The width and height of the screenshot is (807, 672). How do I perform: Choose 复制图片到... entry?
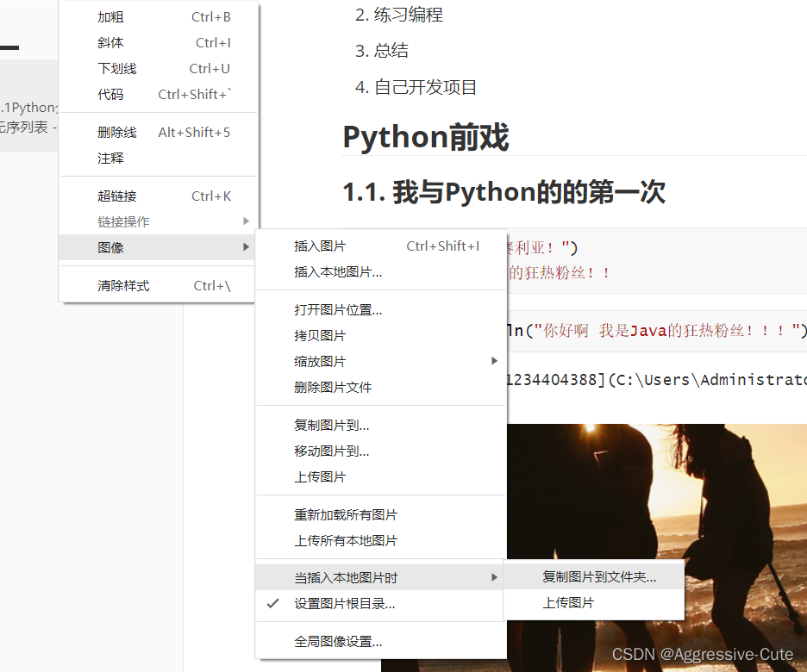tap(381, 425)
